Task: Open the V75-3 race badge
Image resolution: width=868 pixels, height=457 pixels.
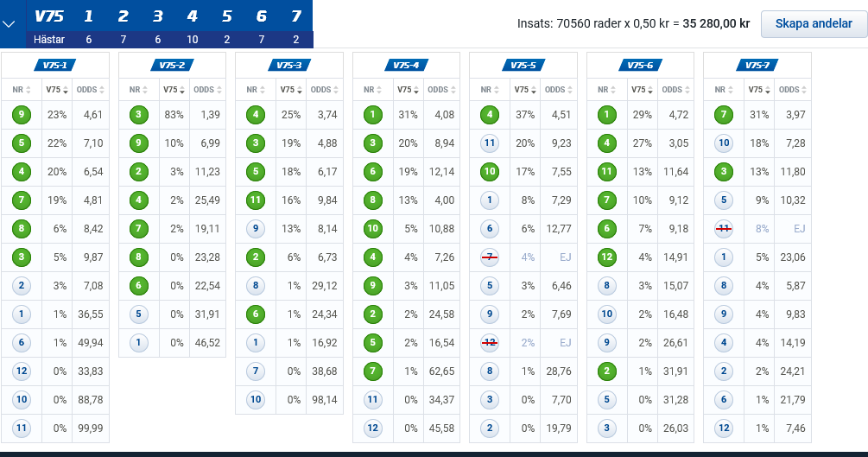Action: point(289,66)
